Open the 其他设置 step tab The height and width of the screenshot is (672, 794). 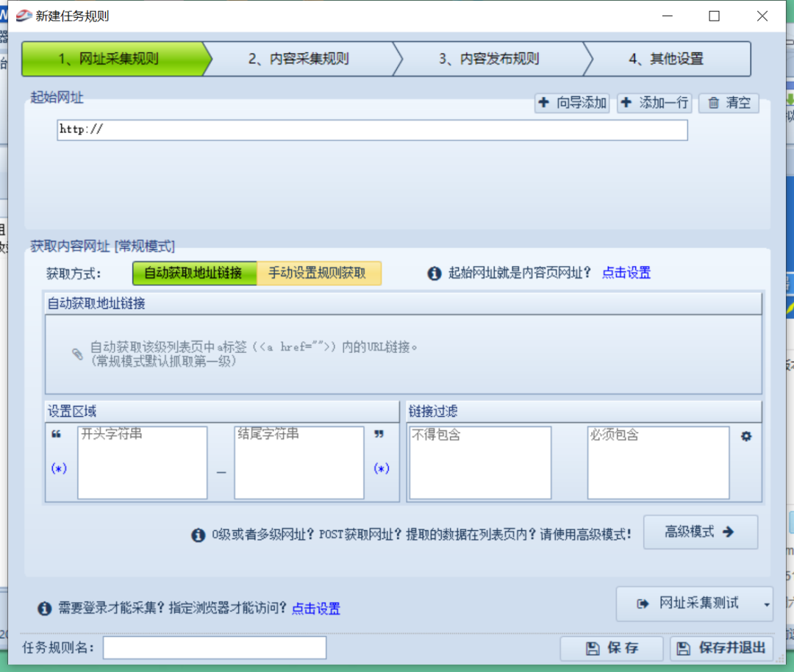(666, 59)
